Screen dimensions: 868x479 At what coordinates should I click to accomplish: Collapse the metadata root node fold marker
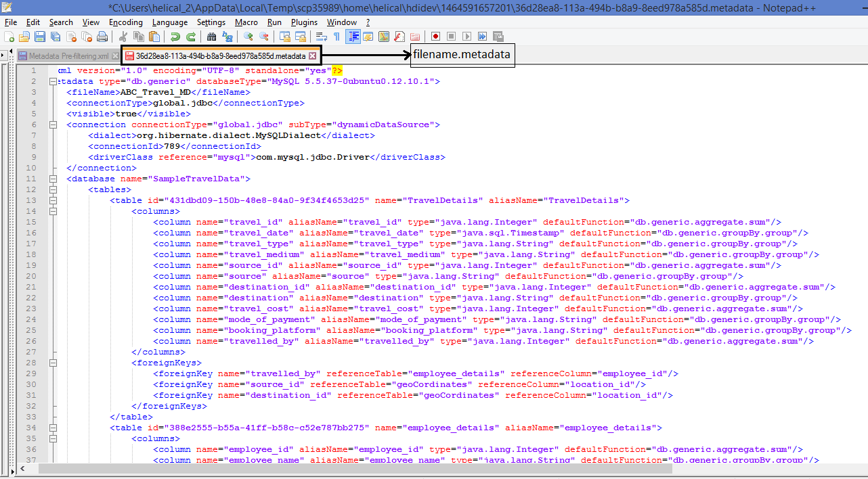tap(52, 81)
